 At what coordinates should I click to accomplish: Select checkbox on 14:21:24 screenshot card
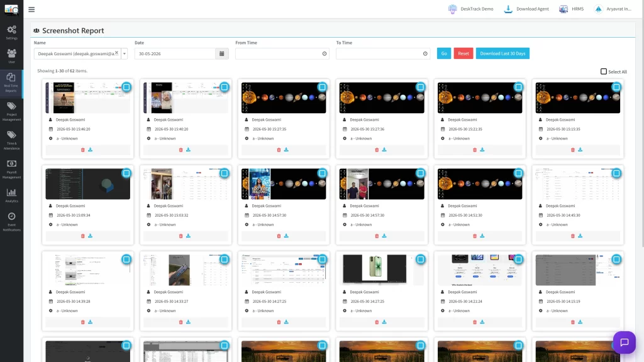[519, 260]
